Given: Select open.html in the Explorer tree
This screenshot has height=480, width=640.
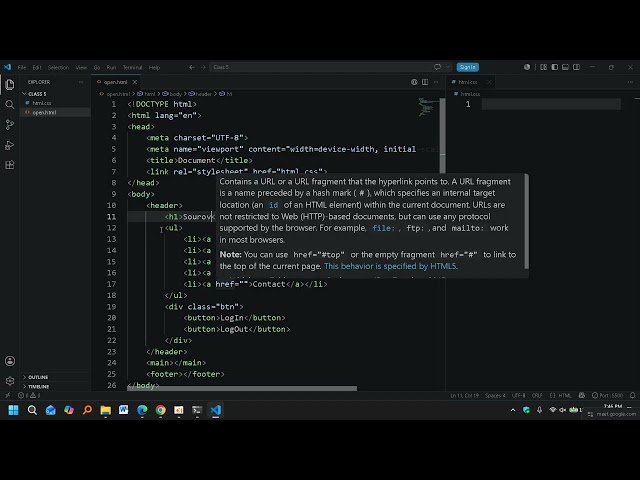Looking at the screenshot, I should click(56, 112).
